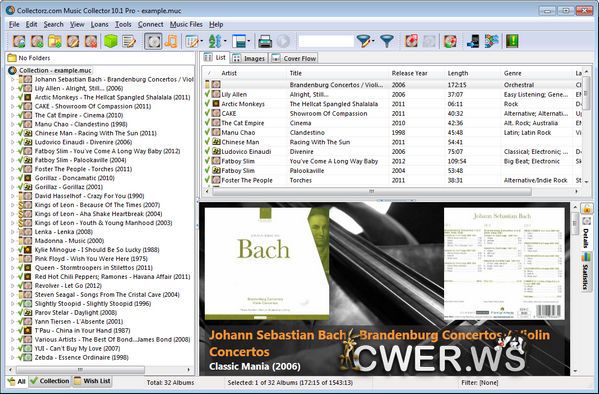Open the Music Files menu
Viewport: 599px width, 394px height.
186,24
